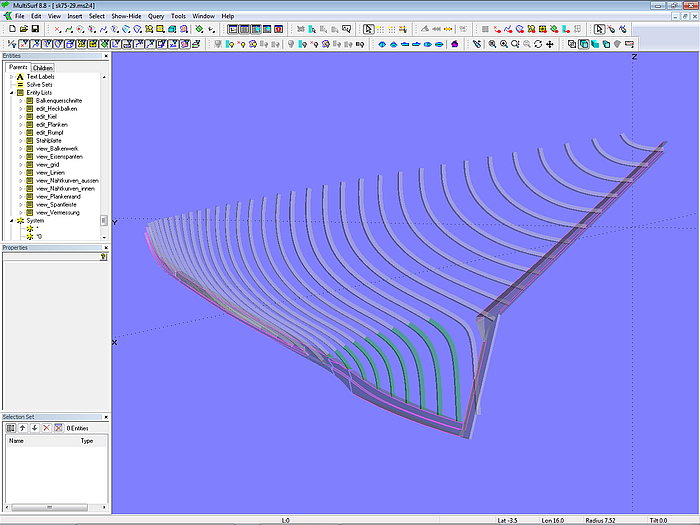Image resolution: width=700 pixels, height=525 pixels.
Task: Expand the Text Labels tree node
Action: coord(11,76)
